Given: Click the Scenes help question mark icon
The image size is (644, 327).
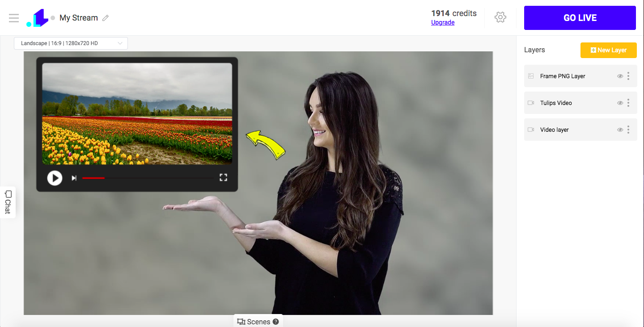Looking at the screenshot, I should pos(275,322).
